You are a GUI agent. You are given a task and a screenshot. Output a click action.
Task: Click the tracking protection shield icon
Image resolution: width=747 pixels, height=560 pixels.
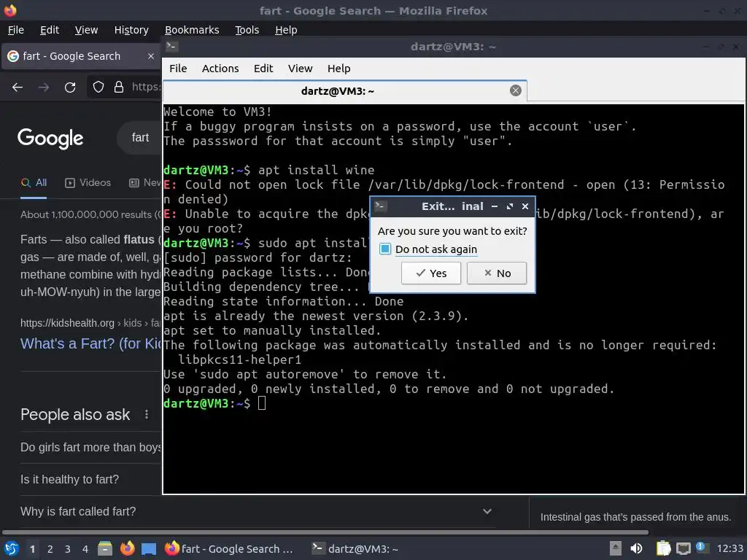98,87
